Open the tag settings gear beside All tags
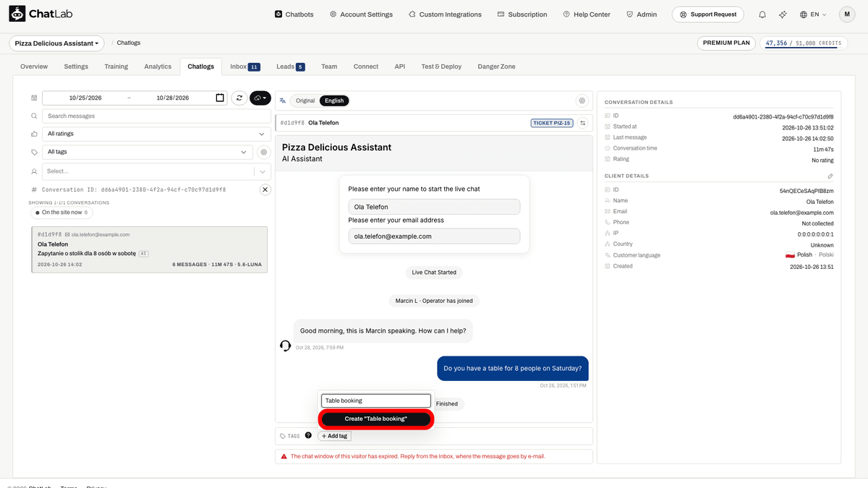 (264, 153)
